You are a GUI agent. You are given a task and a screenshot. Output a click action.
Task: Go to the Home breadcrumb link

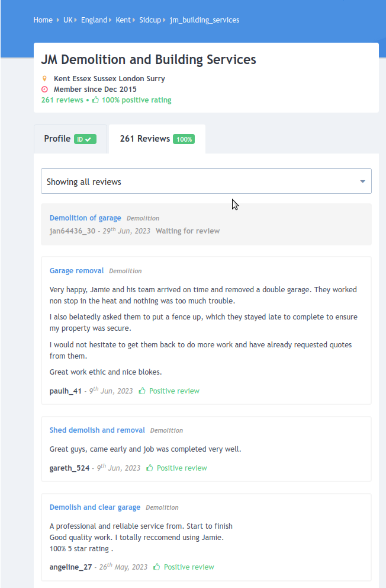click(x=43, y=20)
